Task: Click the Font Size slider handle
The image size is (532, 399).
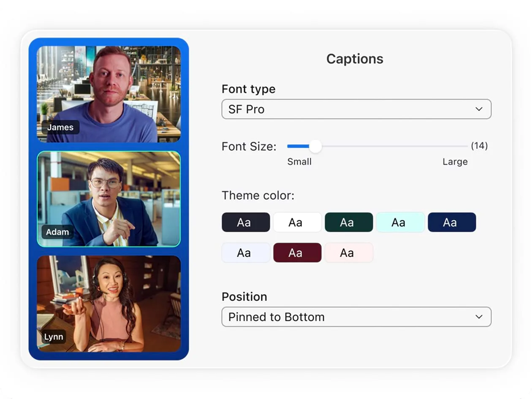Action: pyautogui.click(x=315, y=147)
